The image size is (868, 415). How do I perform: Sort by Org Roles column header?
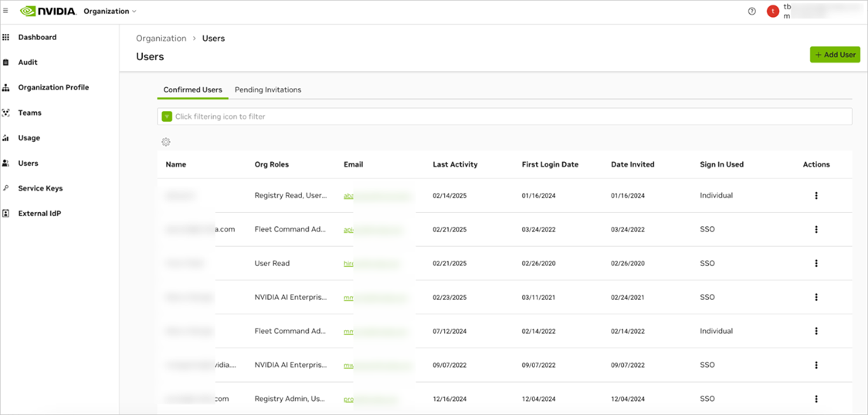click(x=271, y=164)
